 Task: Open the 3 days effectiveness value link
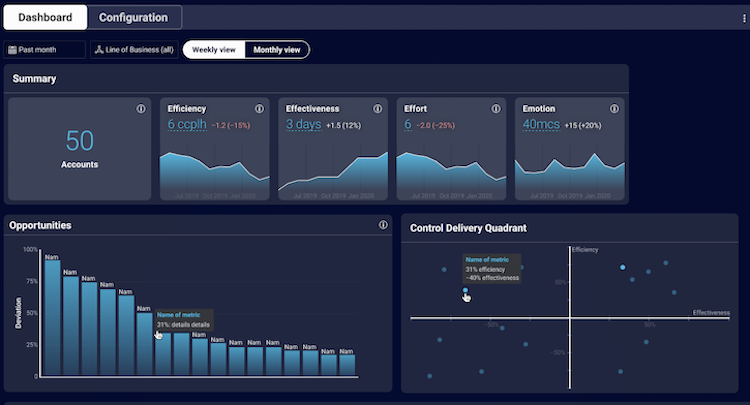coord(304,125)
